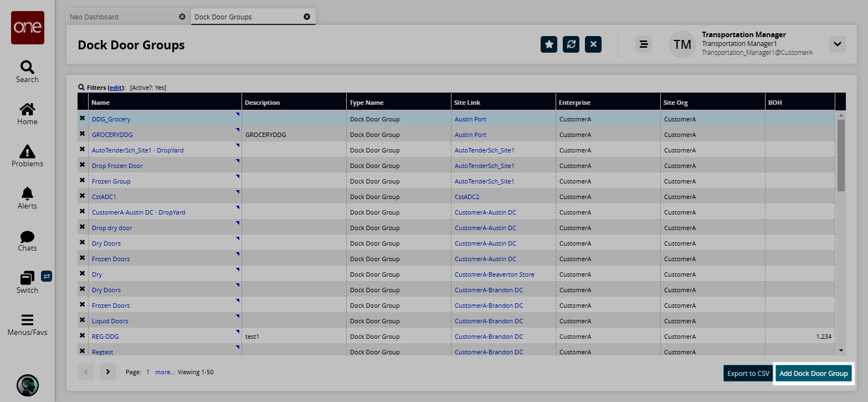868x402 pixels.
Task: Go to the next page arrow
Action: point(108,372)
